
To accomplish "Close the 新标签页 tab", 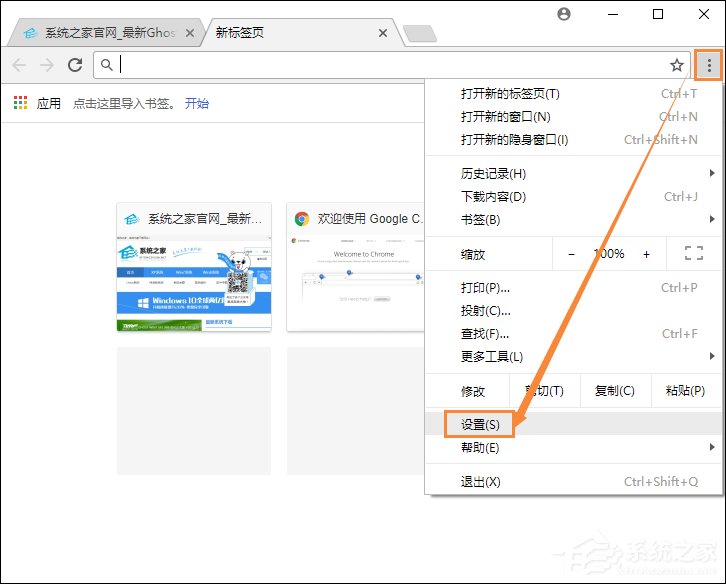I will tap(383, 33).
